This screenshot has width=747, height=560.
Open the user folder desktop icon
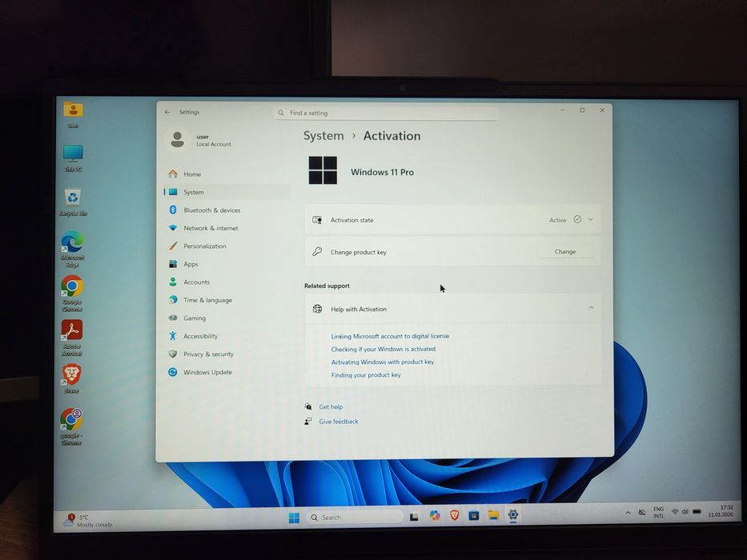[73, 114]
